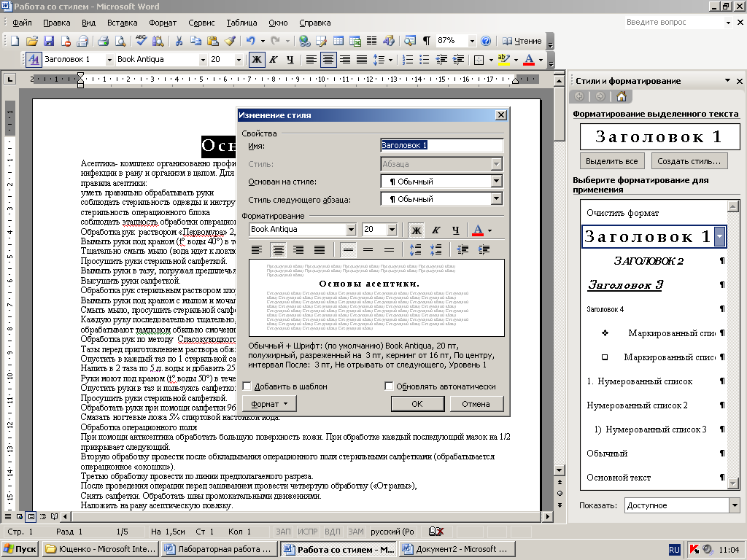This screenshot has height=560, width=747.
Task: Click the Columns icon in toolbar
Action: coord(371,41)
